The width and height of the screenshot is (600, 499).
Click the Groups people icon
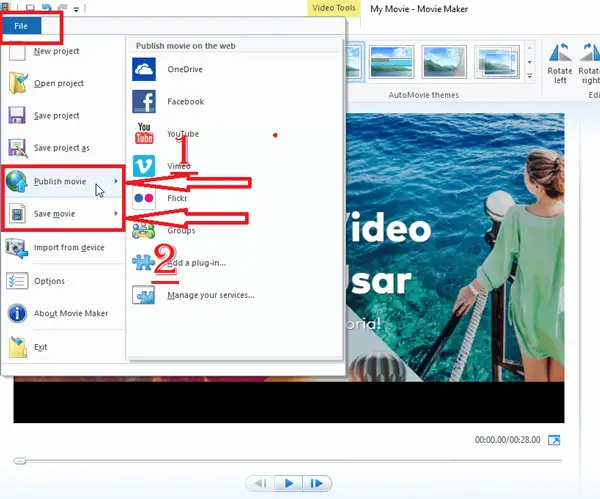pos(143,230)
